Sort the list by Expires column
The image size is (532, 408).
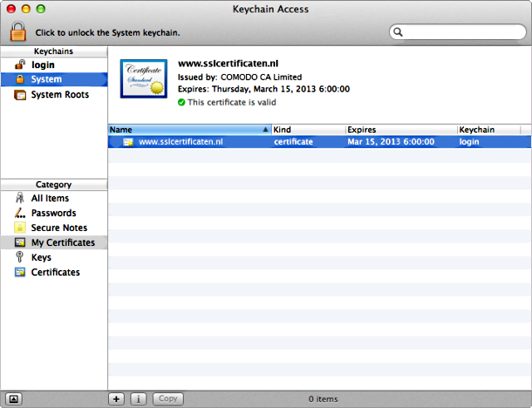pos(401,130)
